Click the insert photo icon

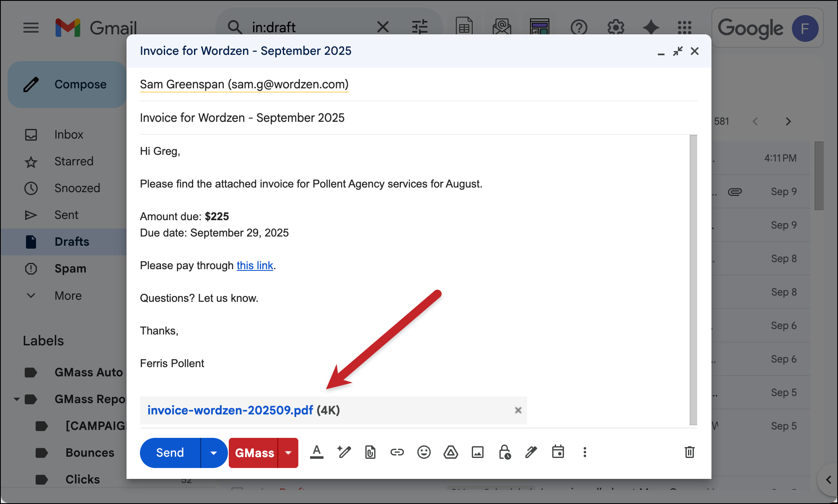477,452
